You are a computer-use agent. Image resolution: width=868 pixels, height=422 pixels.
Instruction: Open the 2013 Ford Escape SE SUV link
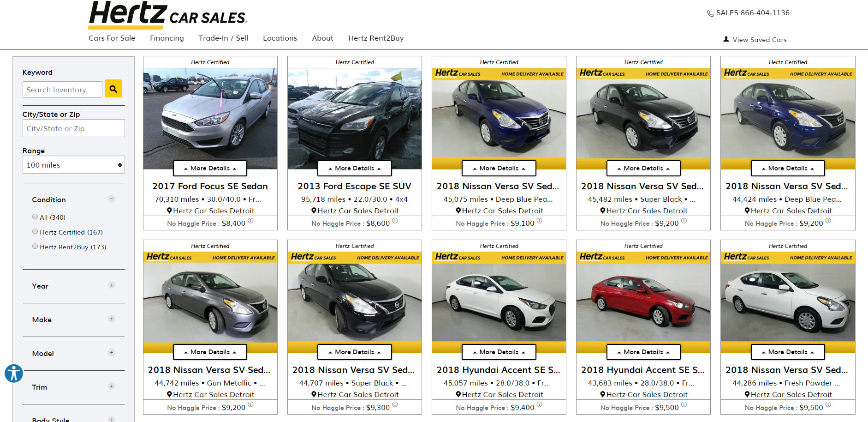(x=354, y=186)
